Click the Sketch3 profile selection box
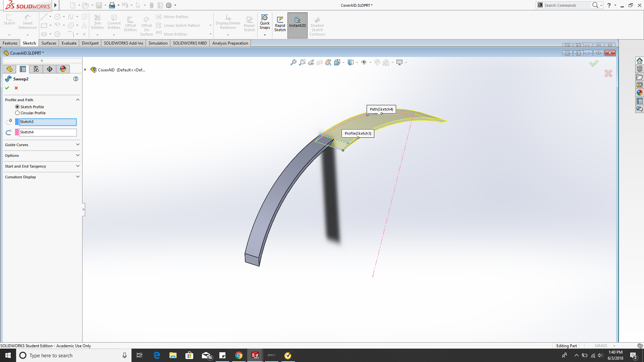 [48, 122]
